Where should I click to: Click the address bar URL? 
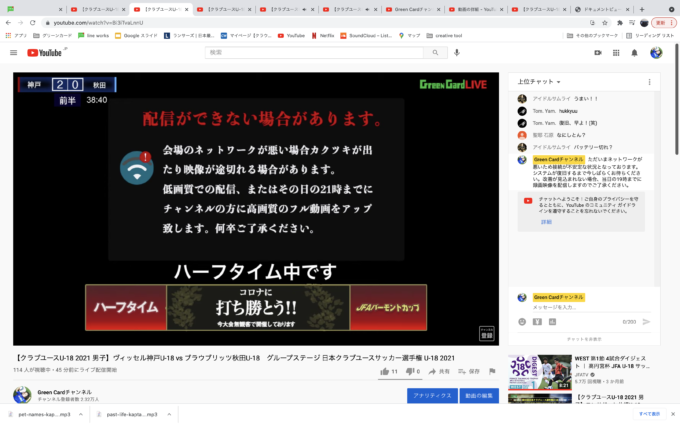[98, 23]
